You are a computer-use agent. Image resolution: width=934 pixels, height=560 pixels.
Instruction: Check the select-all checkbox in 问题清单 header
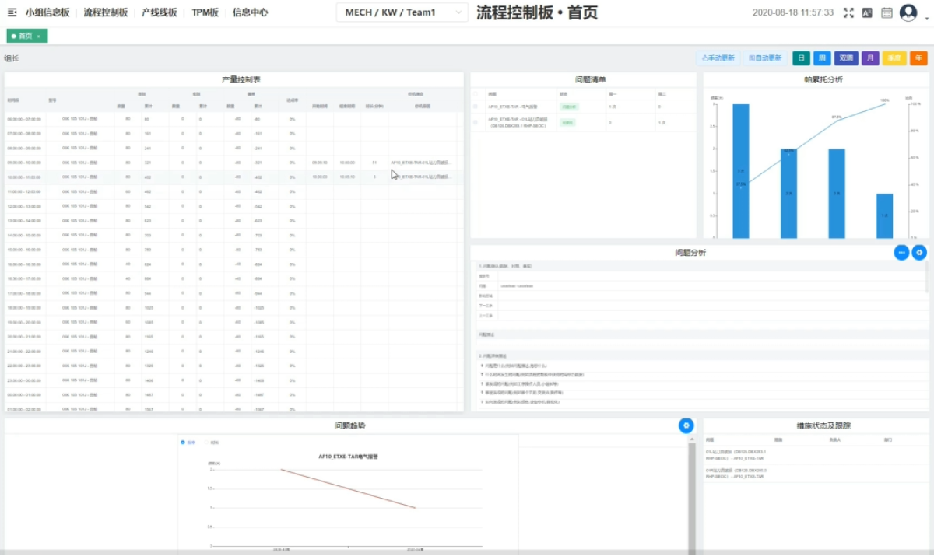(x=476, y=94)
